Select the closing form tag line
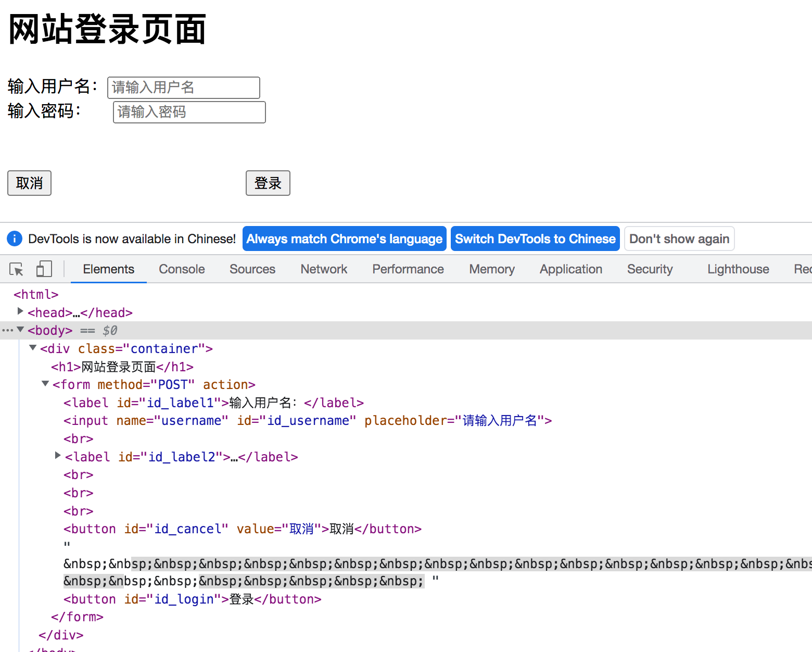812x652 pixels. tap(77, 617)
